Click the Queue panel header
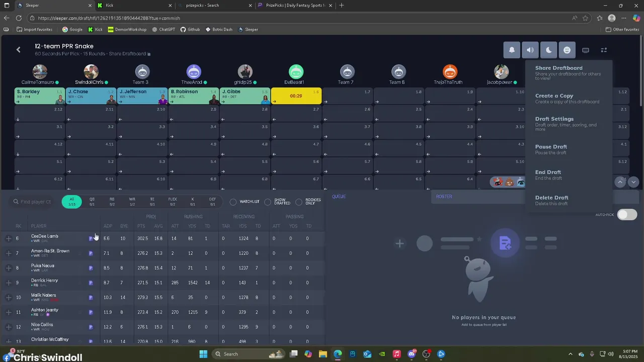Image resolution: width=644 pixels, height=362 pixels. [x=339, y=197]
